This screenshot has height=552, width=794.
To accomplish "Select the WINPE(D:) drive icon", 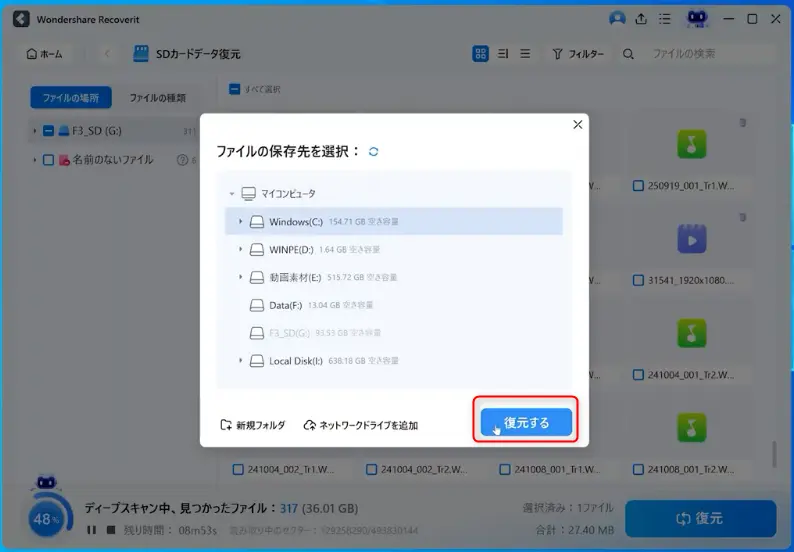I will pos(257,250).
